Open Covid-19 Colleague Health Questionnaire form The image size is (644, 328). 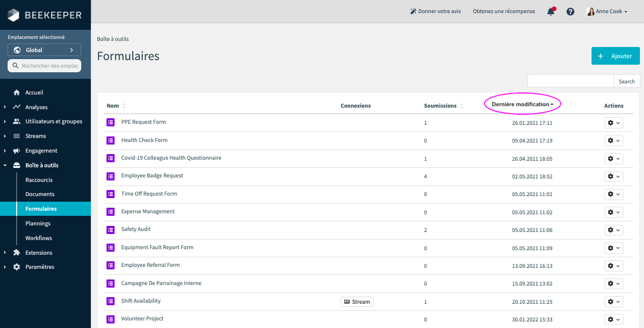point(171,158)
